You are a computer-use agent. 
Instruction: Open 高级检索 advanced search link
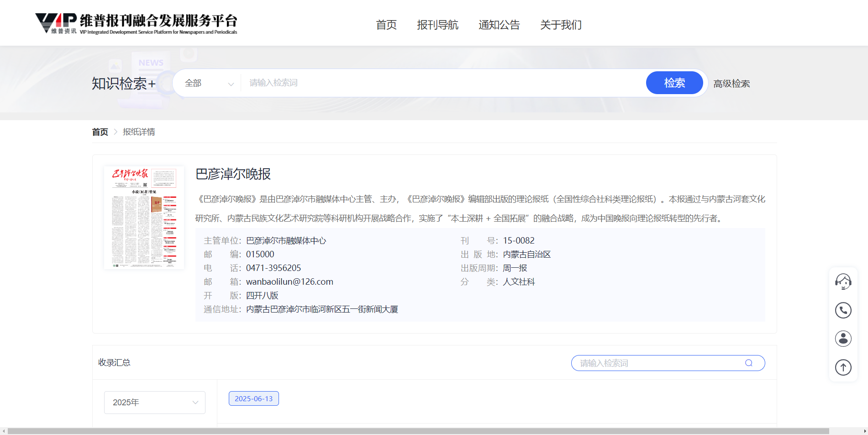coord(731,84)
